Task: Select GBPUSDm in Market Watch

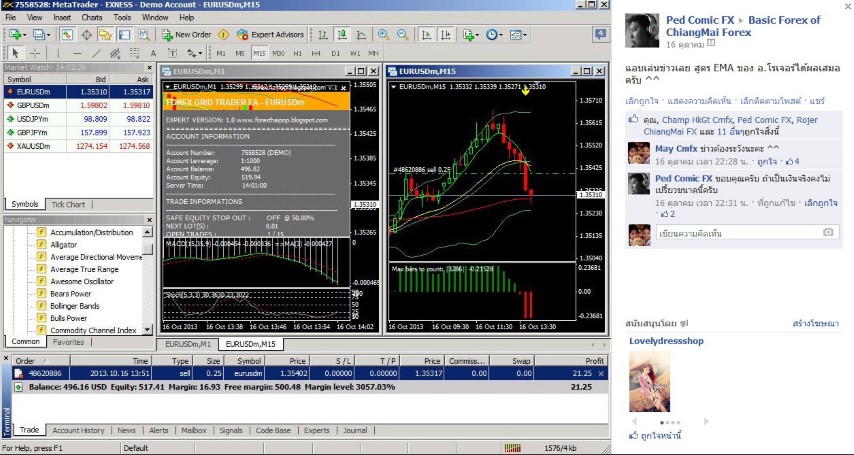Action: (x=78, y=106)
